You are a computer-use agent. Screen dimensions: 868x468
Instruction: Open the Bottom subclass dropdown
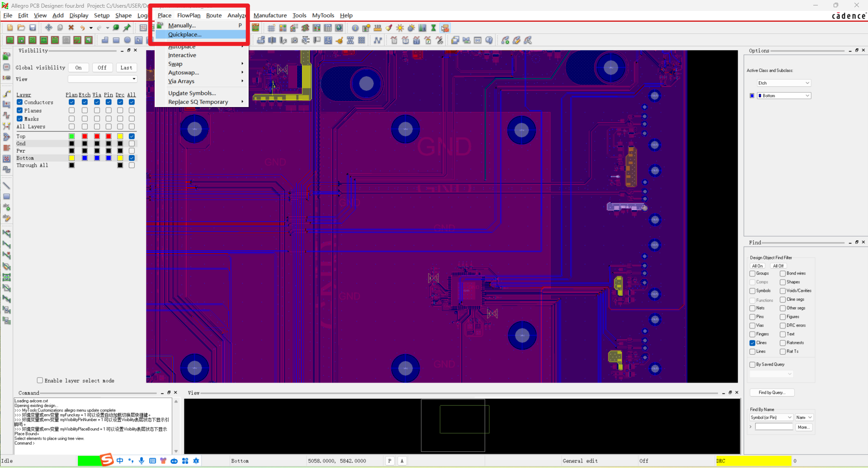(784, 96)
